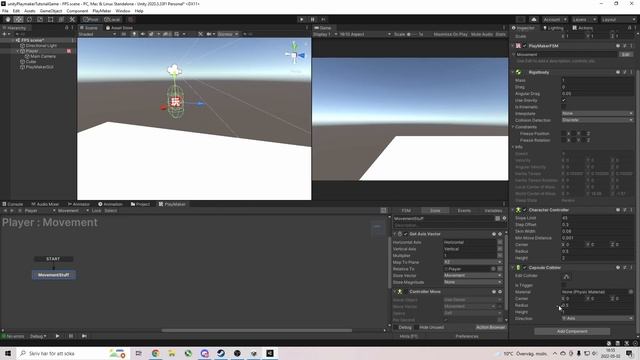Open the custom editor tools icon
The image size is (640, 360).
(x=72, y=20)
